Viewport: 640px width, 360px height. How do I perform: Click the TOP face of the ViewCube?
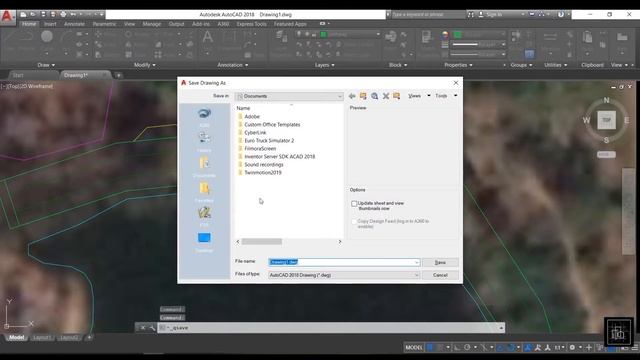tap(607, 120)
